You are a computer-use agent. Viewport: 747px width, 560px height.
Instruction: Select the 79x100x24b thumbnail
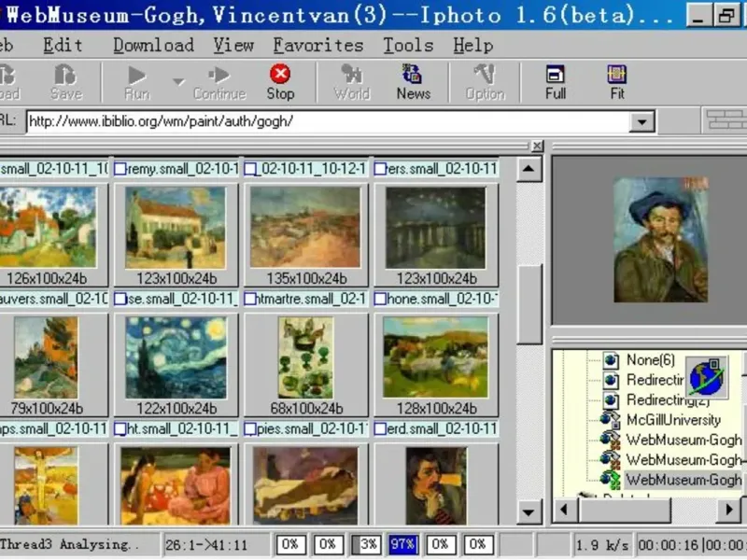coord(46,358)
